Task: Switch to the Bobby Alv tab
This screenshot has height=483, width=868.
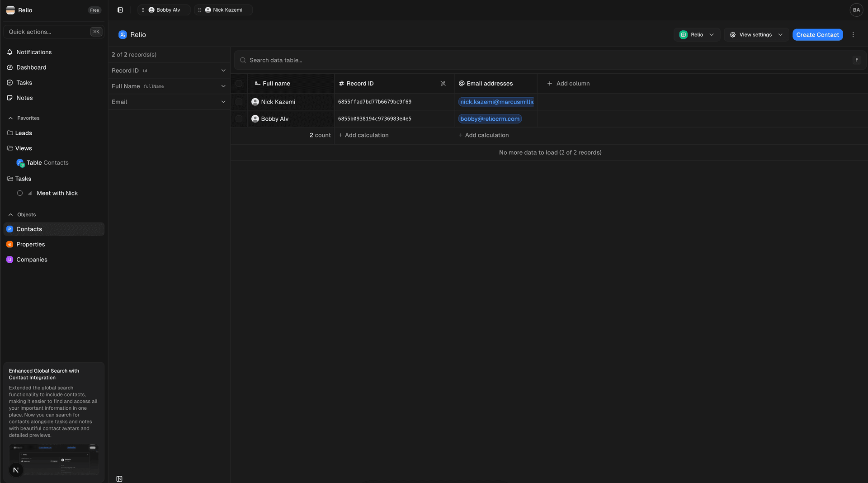Action: click(167, 9)
